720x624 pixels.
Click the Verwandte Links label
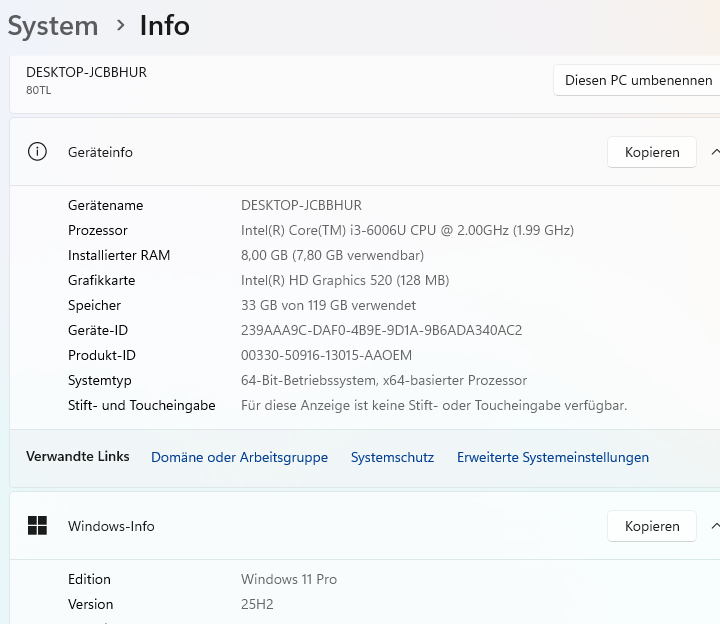pyautogui.click(x=78, y=456)
